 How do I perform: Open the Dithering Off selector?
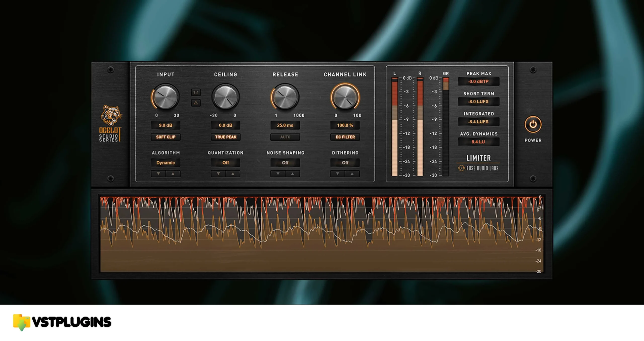click(x=345, y=163)
